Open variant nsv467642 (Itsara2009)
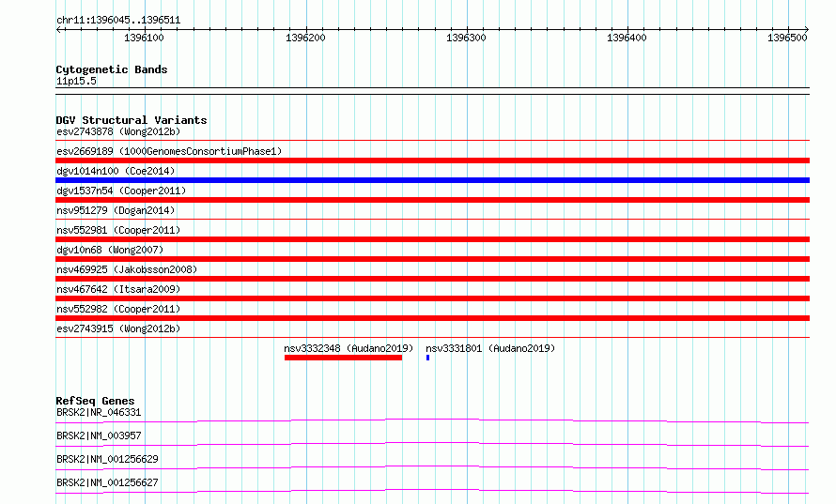This screenshot has height=504, width=836. tap(118, 289)
